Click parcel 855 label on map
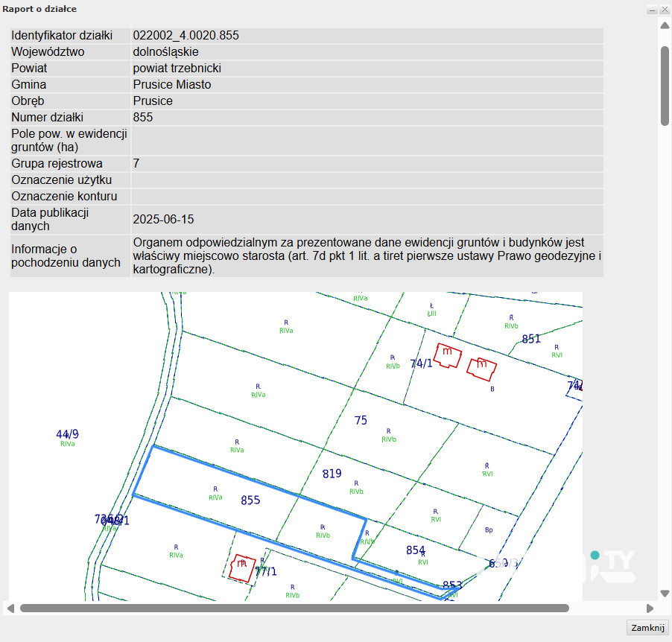The height and width of the screenshot is (642, 672). point(250,500)
